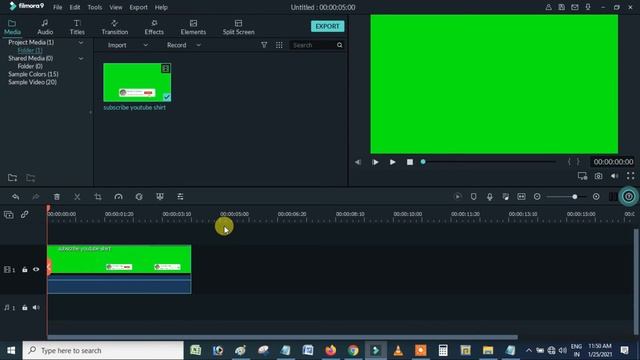This screenshot has width=640, height=360.
Task: Hide video track 1 with eye icon
Action: pyautogui.click(x=36, y=269)
